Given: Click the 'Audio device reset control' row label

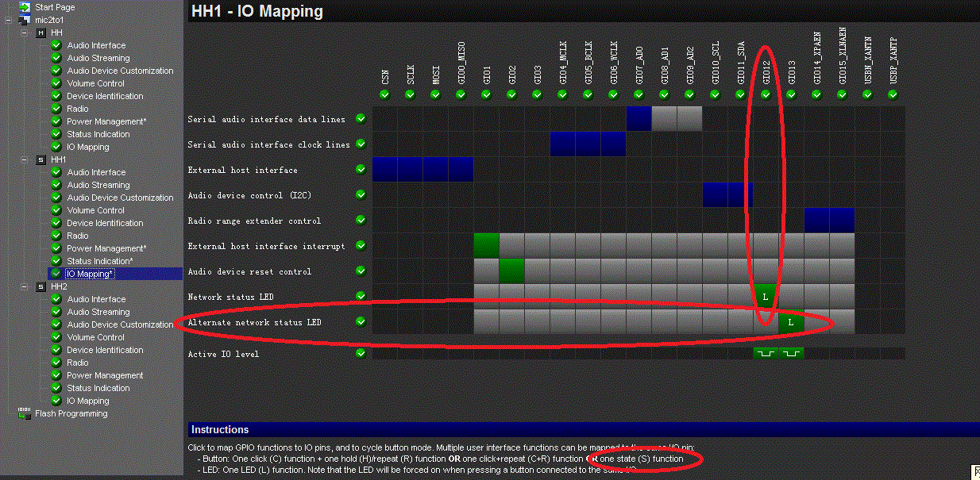Looking at the screenshot, I should click(249, 271).
